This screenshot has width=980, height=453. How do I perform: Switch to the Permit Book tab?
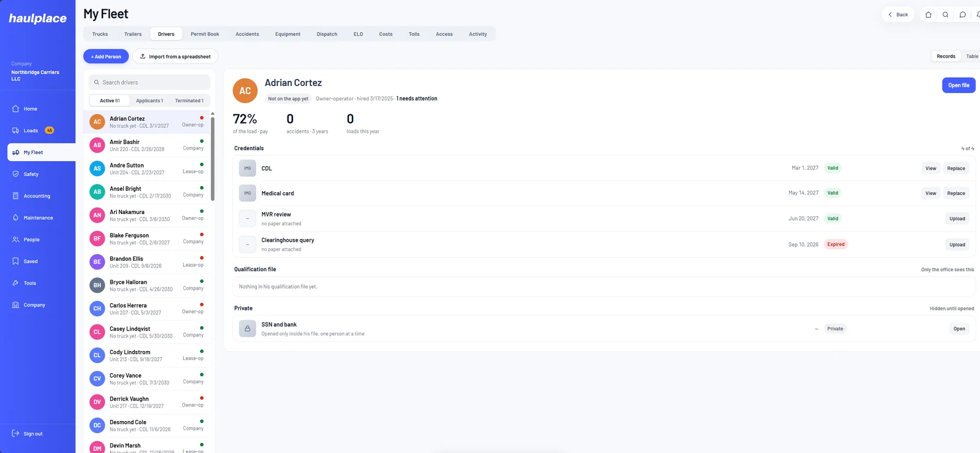tap(205, 34)
